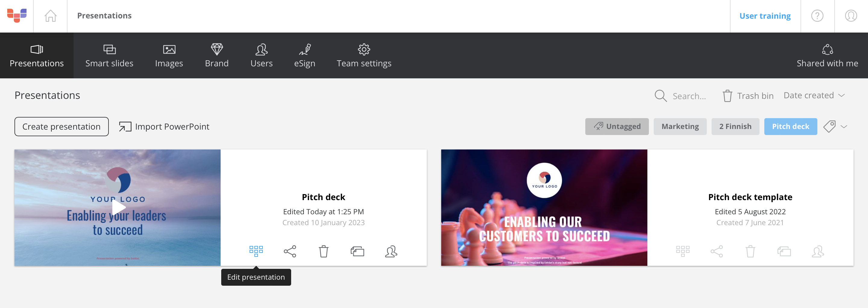Toggle the Untagged filter

pyautogui.click(x=617, y=126)
